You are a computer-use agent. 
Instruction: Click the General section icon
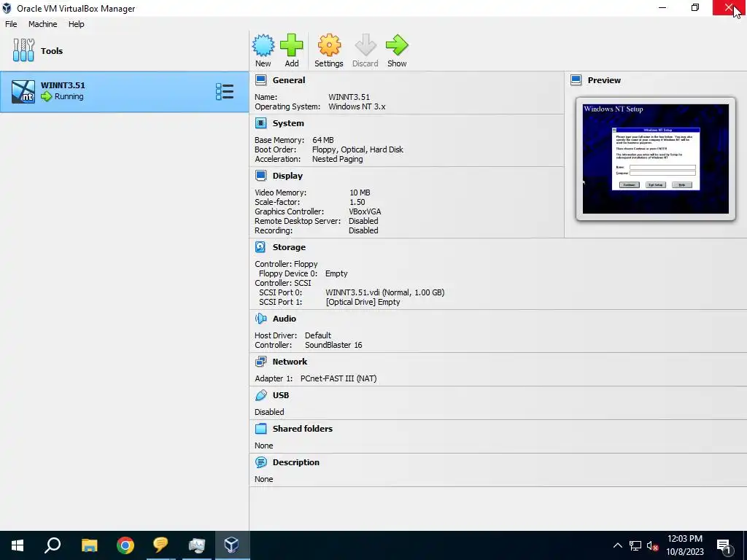261,80
